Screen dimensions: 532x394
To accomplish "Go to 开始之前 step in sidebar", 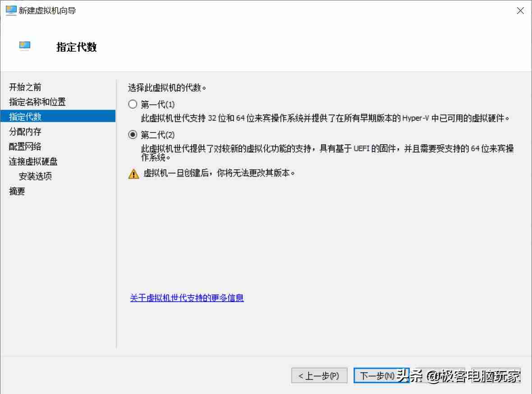I will tap(25, 87).
